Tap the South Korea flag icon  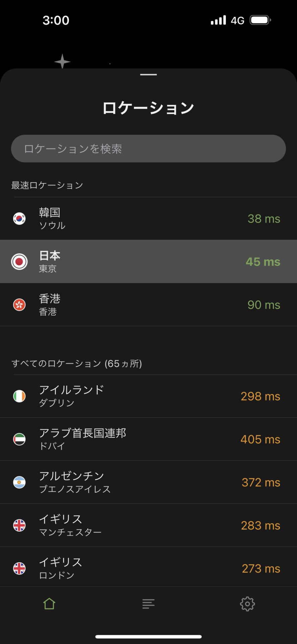click(19, 219)
